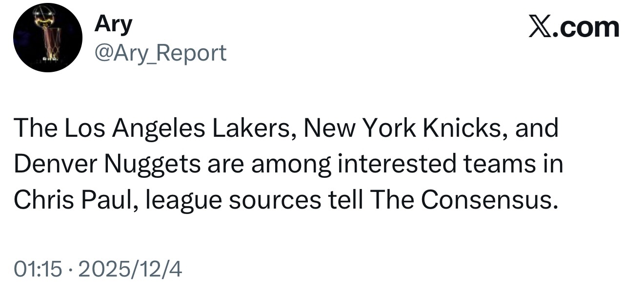Click the 01:15 post time
Screen dimensions: 644x298
[39, 269]
